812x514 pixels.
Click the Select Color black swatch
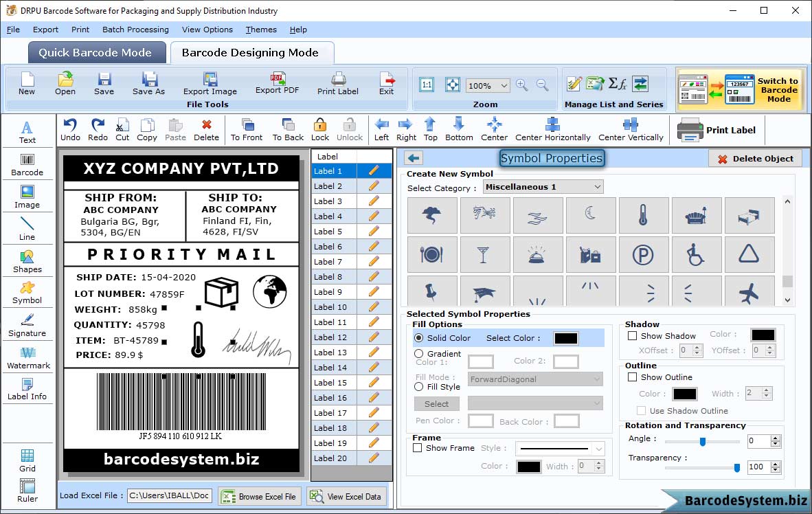pyautogui.click(x=565, y=338)
